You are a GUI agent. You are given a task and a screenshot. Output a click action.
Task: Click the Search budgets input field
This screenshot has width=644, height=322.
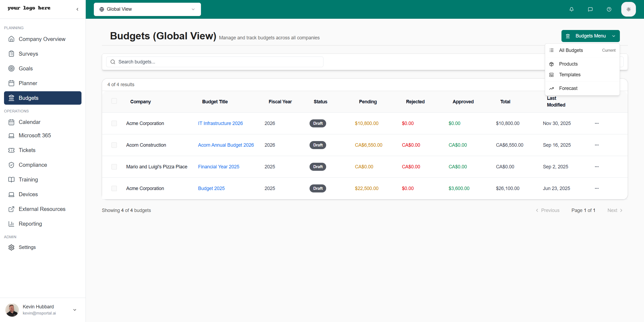[x=214, y=62]
